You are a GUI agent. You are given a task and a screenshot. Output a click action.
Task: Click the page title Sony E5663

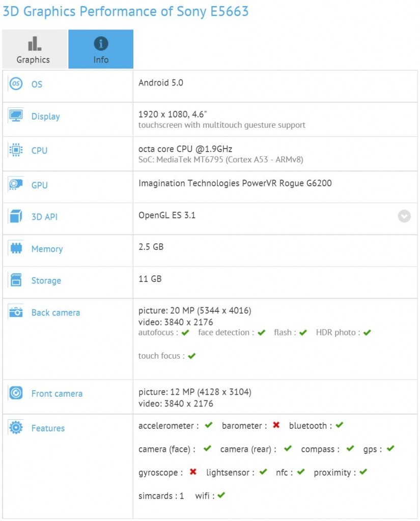125,11
